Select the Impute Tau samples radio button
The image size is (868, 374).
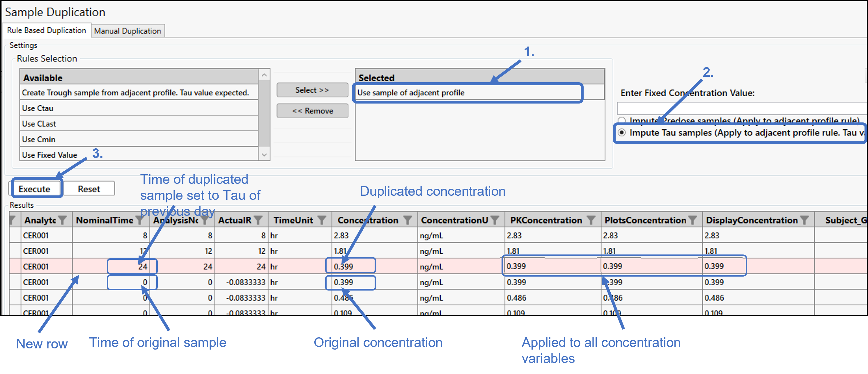pyautogui.click(x=622, y=133)
